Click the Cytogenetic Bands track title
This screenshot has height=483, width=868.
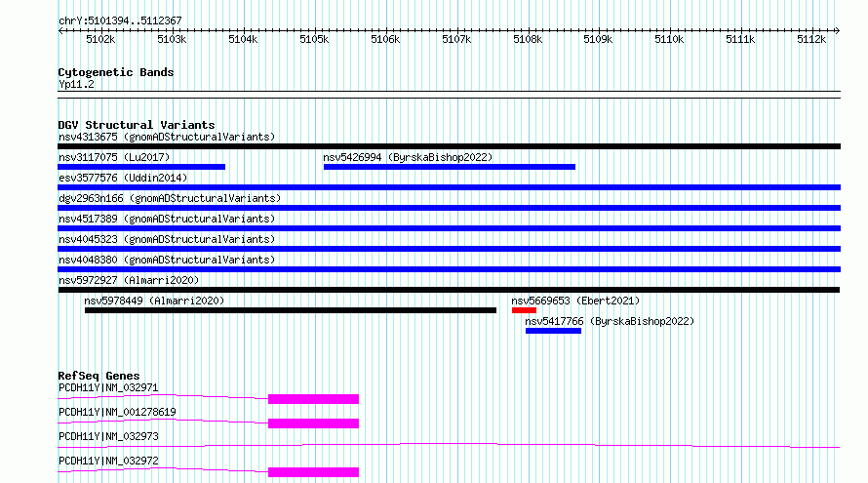[116, 72]
